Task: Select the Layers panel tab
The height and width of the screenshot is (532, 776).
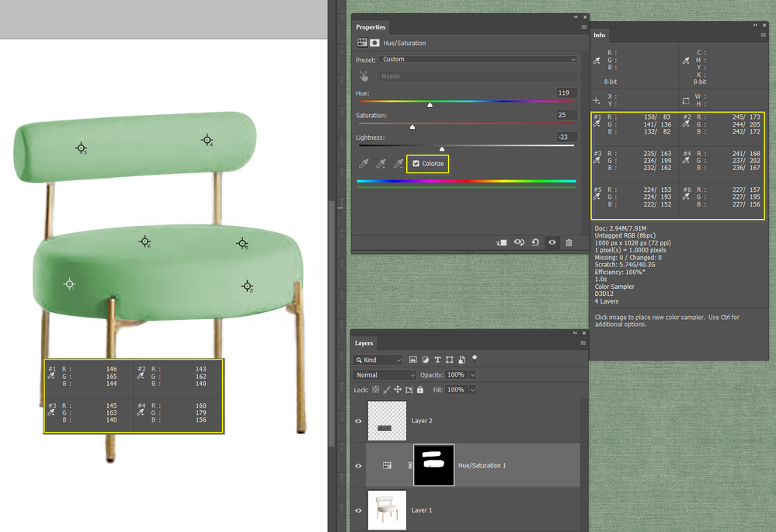Action: pyautogui.click(x=364, y=343)
